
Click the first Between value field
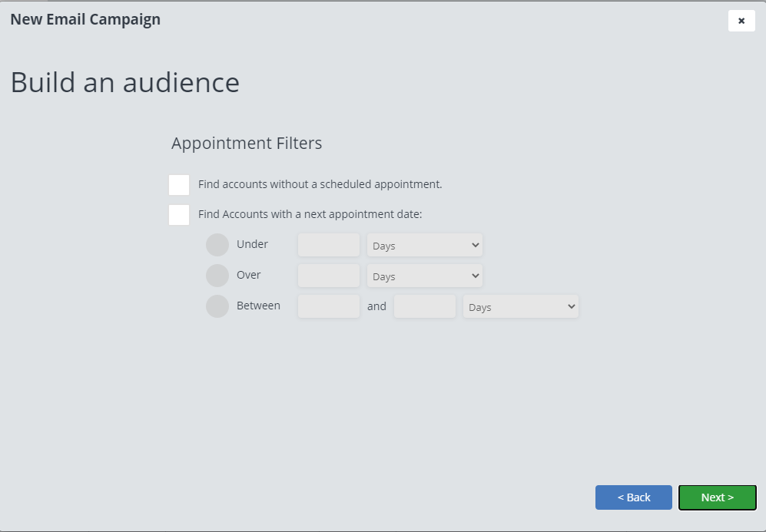329,306
